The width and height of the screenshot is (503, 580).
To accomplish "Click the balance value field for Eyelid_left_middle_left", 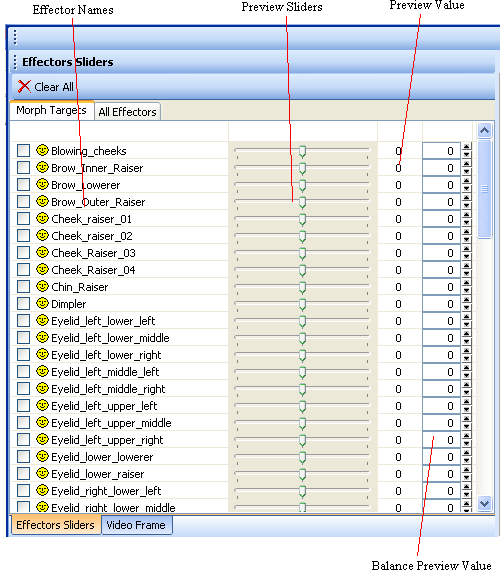I will click(441, 372).
